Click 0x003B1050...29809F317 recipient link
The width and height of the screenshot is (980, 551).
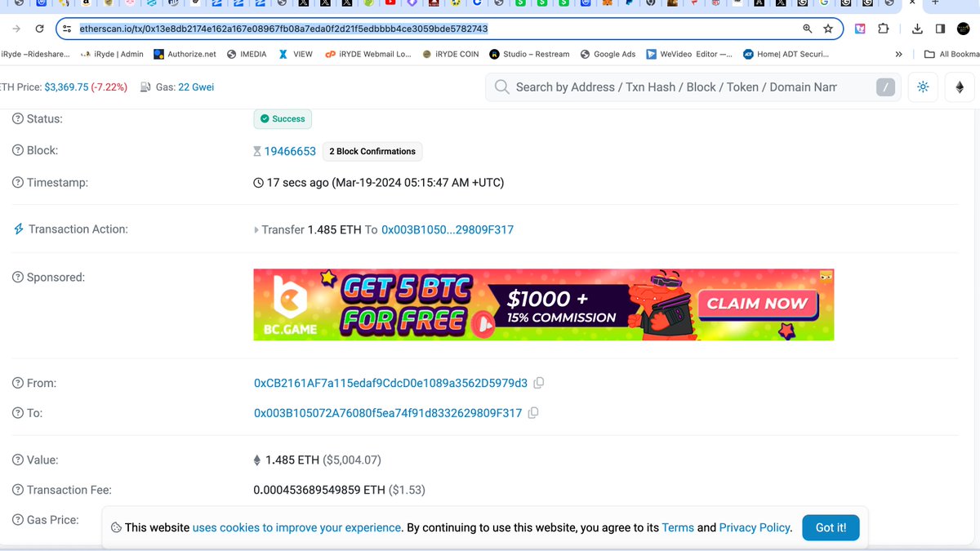pos(448,230)
